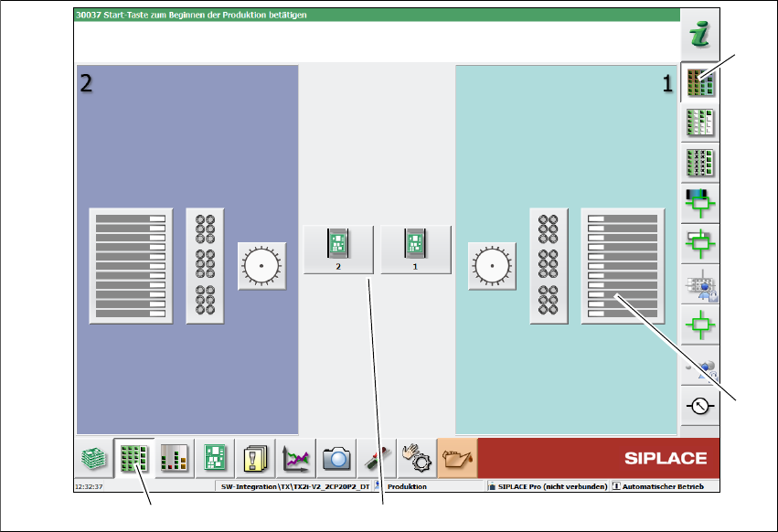Image resolution: width=778 pixels, height=532 pixels.
Task: Select placement head dial in area 2
Action: coord(261,266)
